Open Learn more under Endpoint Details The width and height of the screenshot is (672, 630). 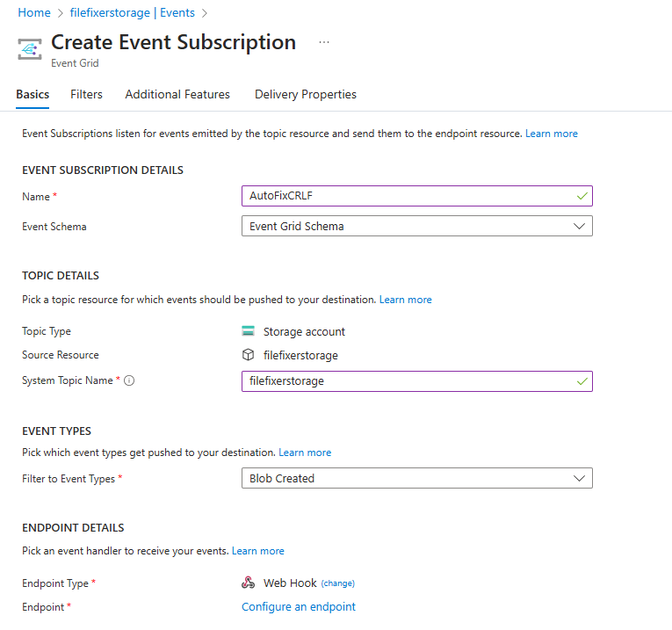pyautogui.click(x=258, y=551)
